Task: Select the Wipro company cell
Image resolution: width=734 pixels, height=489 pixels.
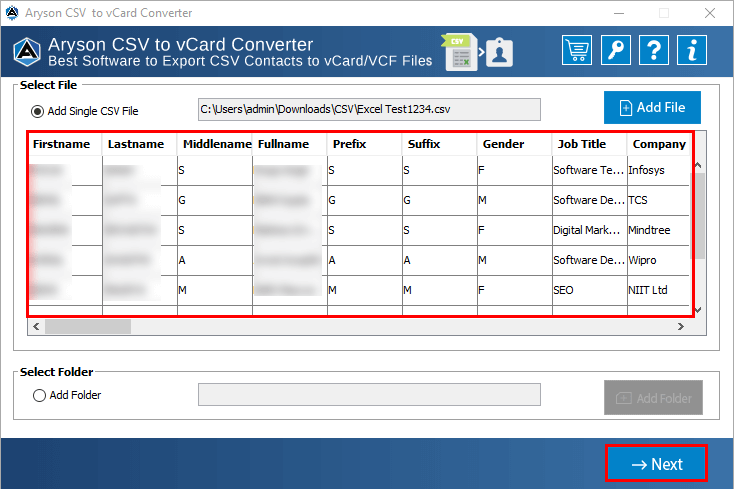Action: pos(659,260)
